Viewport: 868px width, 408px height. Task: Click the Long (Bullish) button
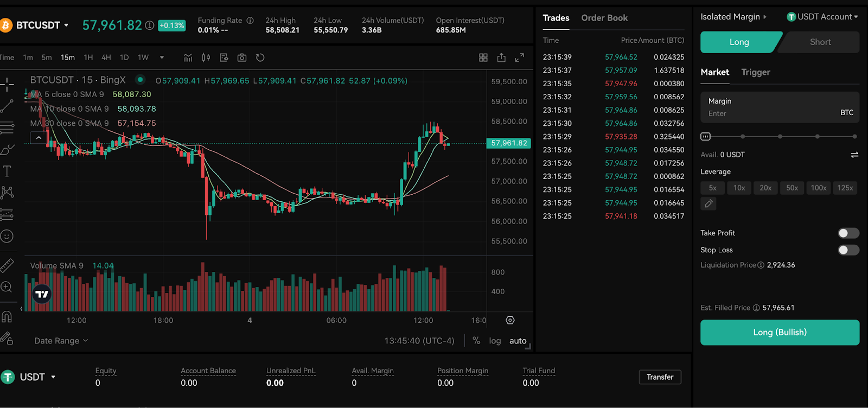coord(780,332)
